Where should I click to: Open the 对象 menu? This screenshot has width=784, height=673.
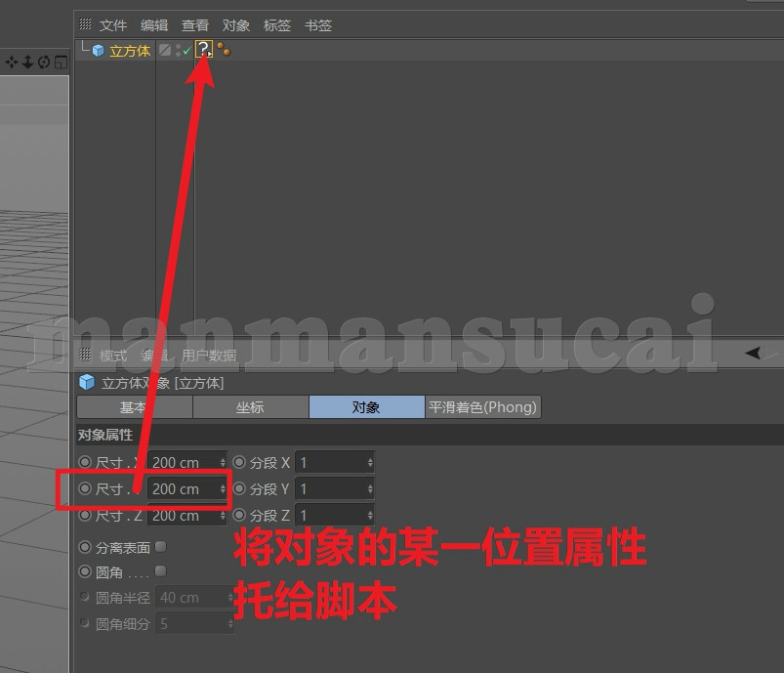pyautogui.click(x=236, y=25)
